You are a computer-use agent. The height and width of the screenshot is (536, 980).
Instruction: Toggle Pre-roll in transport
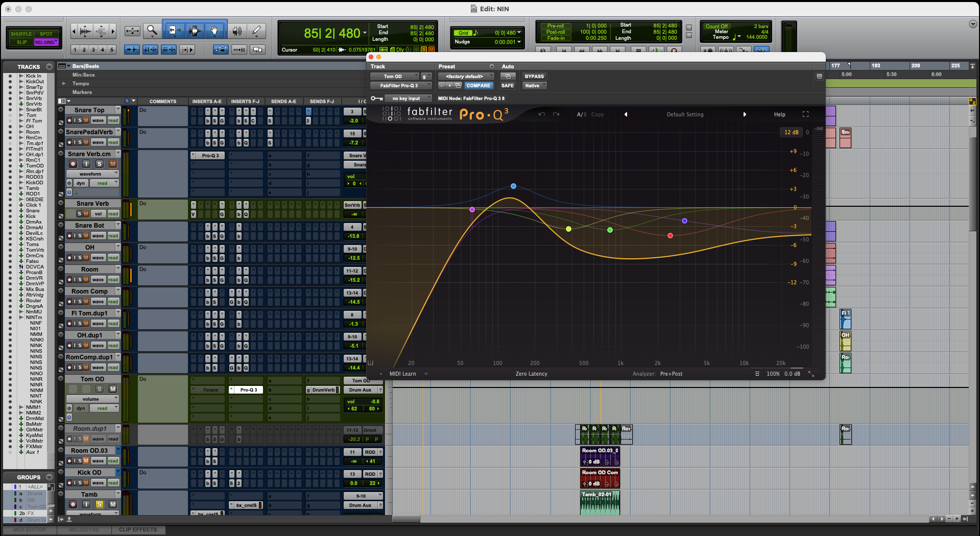point(556,26)
